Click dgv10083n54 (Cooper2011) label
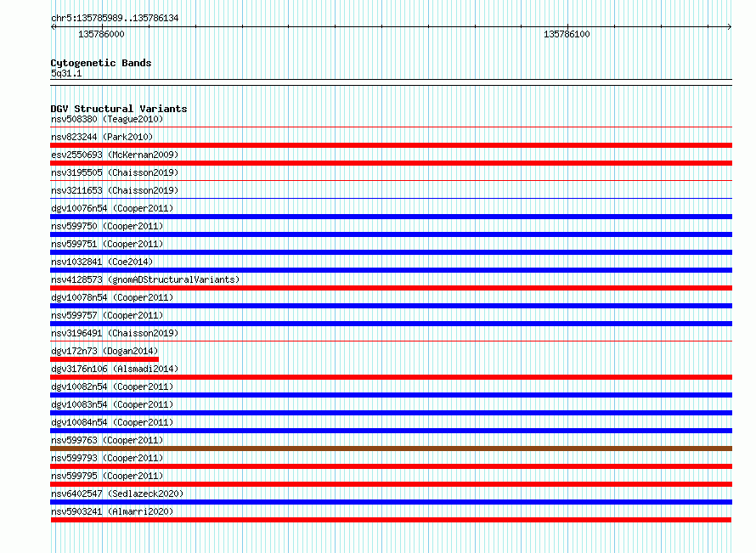Image resolution: width=756 pixels, height=553 pixels. coord(112,404)
